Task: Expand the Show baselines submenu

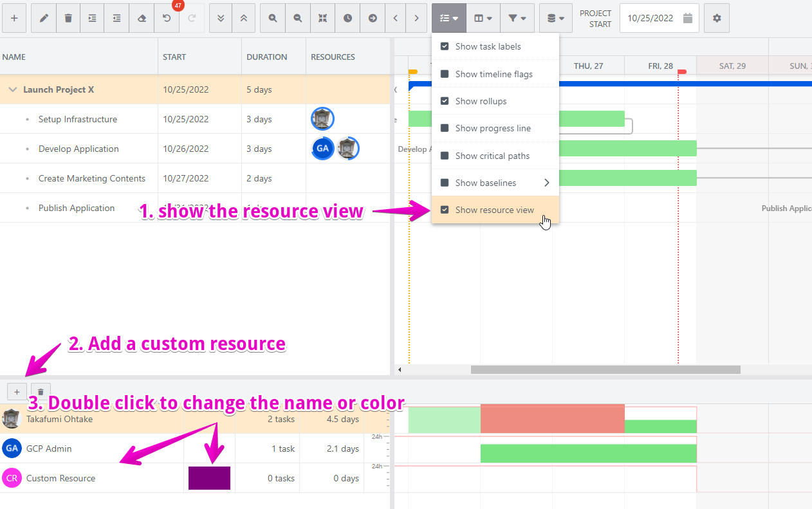Action: point(546,183)
